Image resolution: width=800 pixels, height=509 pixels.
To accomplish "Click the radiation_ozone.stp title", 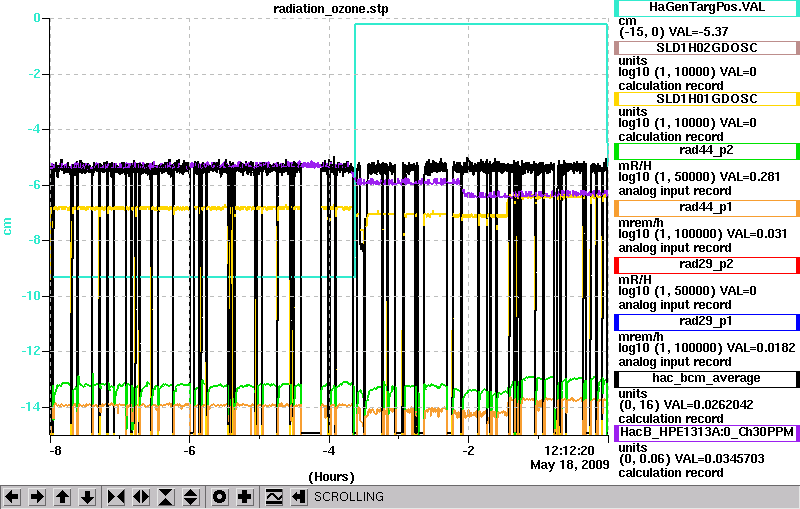I will [x=331, y=9].
